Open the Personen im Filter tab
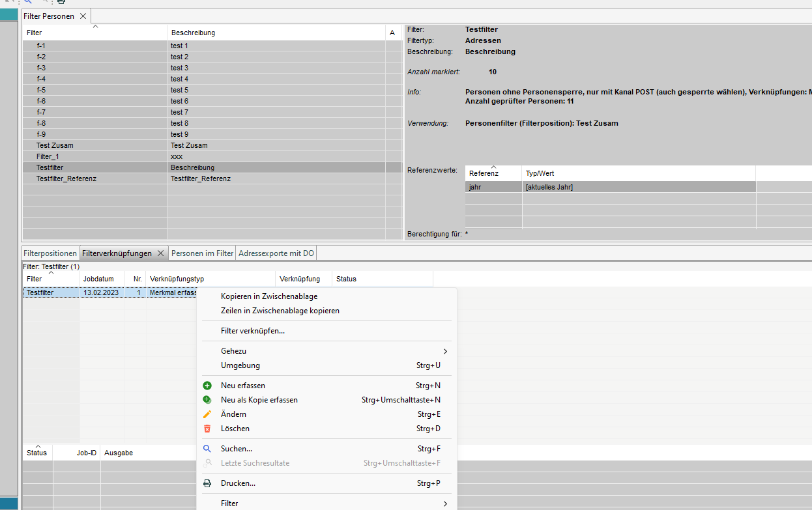This screenshot has width=812, height=510. [202, 253]
